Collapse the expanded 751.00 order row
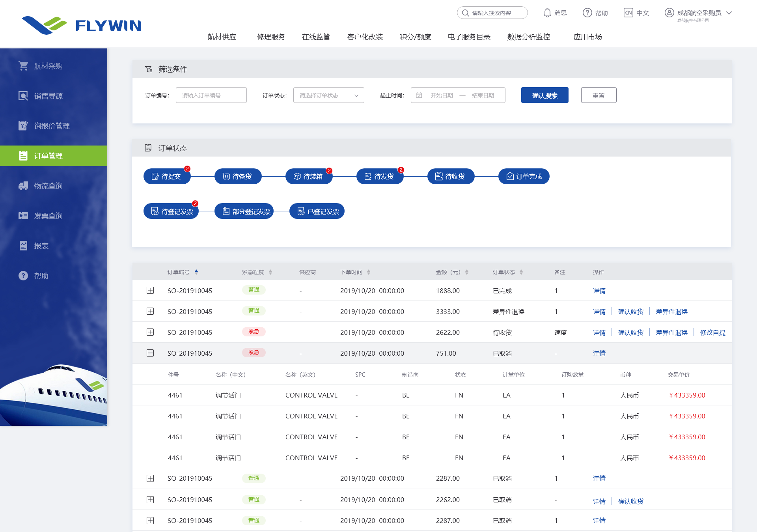 click(x=150, y=353)
